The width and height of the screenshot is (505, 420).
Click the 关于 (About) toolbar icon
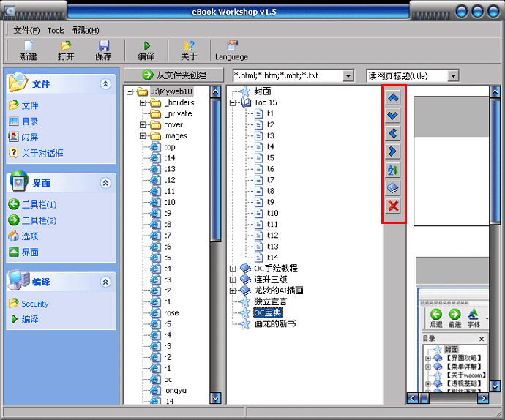[189, 50]
